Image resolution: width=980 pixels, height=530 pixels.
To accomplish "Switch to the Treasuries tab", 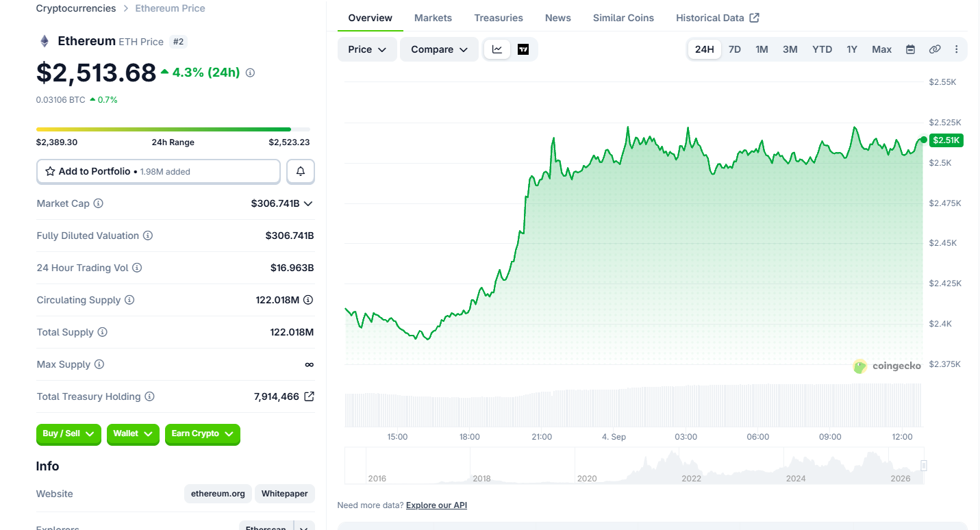I will [499, 18].
